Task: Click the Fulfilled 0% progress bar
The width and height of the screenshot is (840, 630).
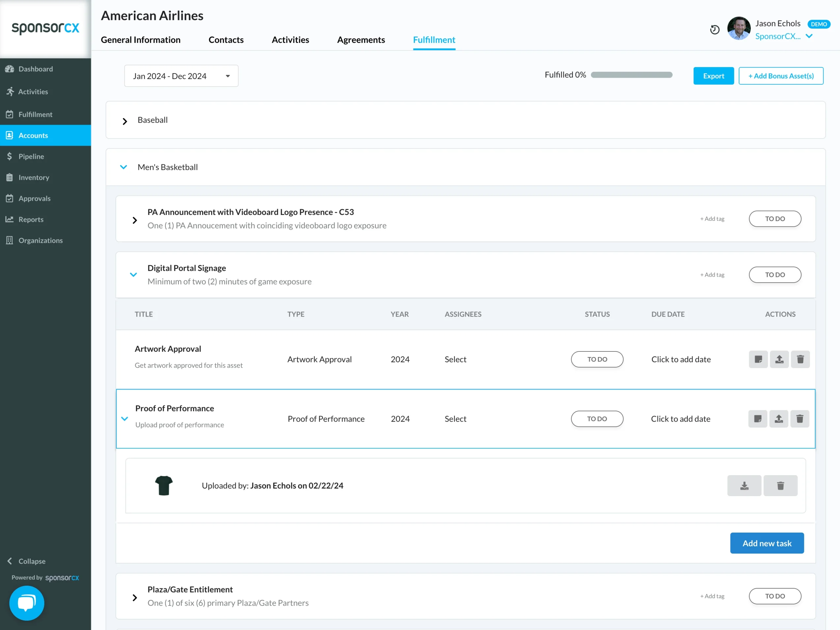Action: coord(632,75)
